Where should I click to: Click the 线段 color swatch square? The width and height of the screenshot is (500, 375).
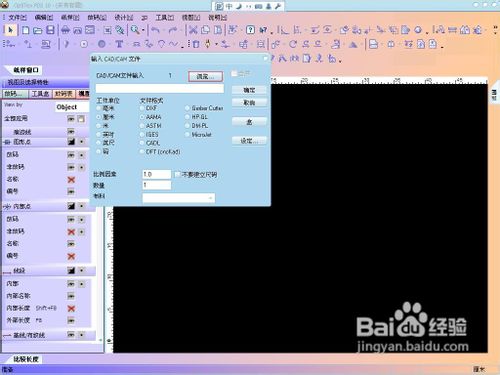[71, 271]
